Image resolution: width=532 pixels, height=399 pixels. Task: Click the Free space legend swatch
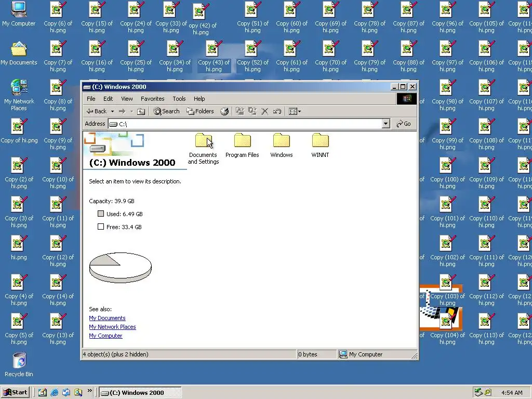coord(101,227)
